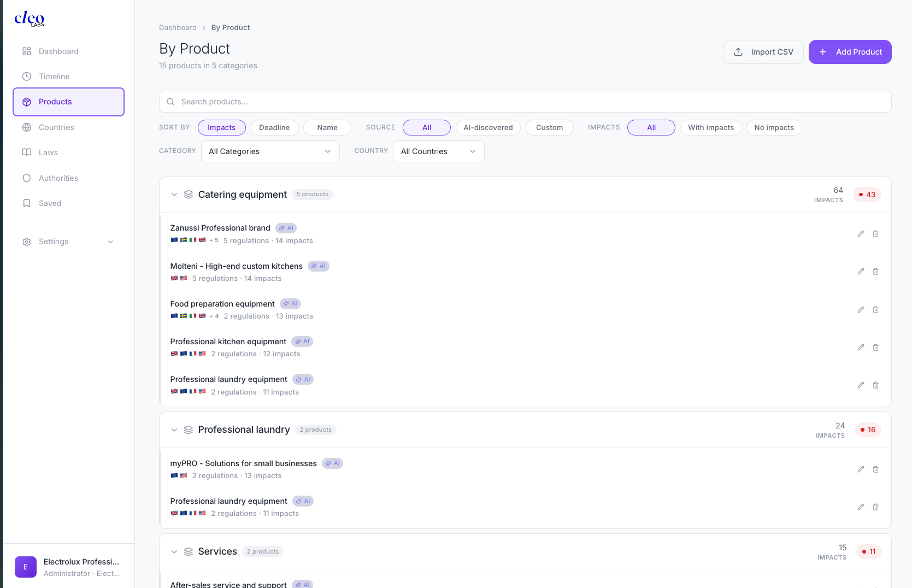Show only products With impacts
The image size is (912, 588).
pos(711,128)
